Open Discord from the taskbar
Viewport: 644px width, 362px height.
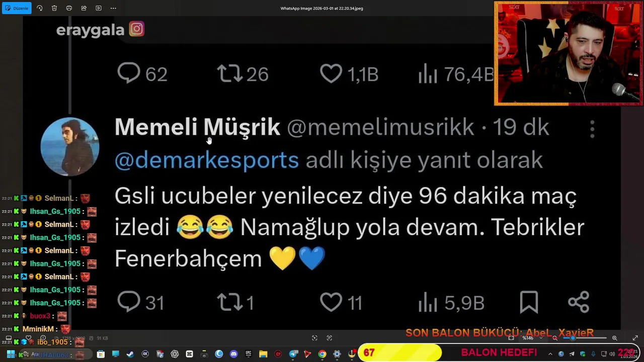233,354
